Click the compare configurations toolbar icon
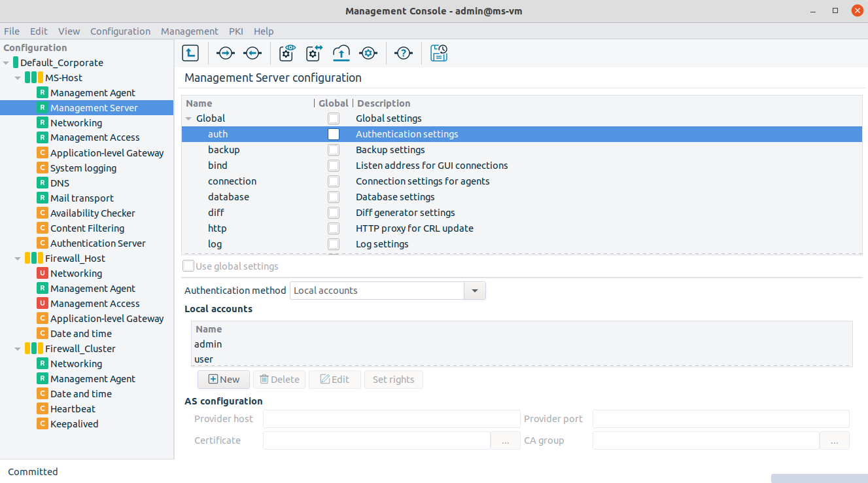868x483 pixels. 313,53
